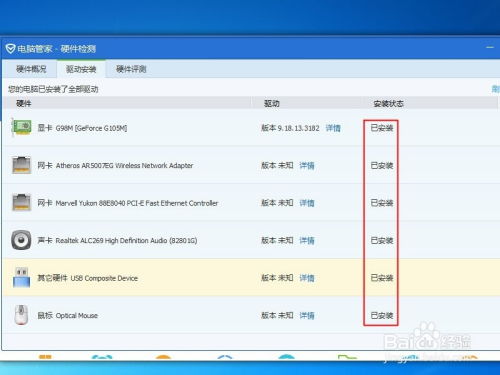Open 详情 link for Atheros wireless adapter

[307, 165]
